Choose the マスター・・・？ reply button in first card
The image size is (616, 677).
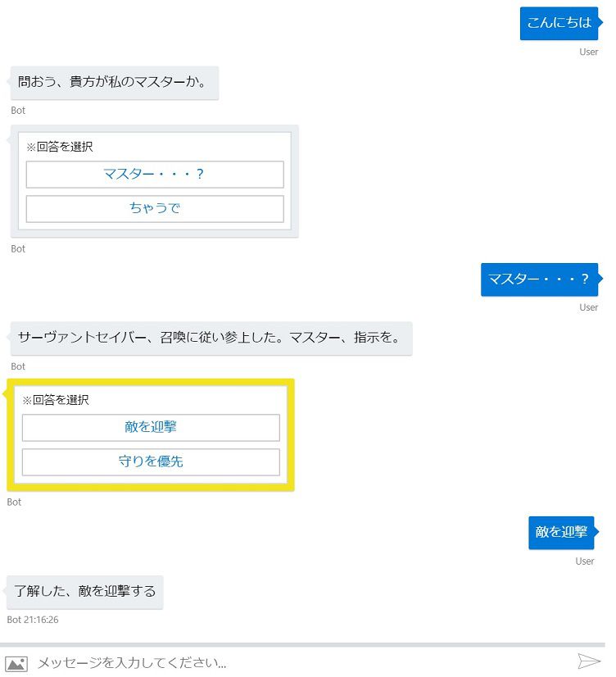[x=155, y=175]
